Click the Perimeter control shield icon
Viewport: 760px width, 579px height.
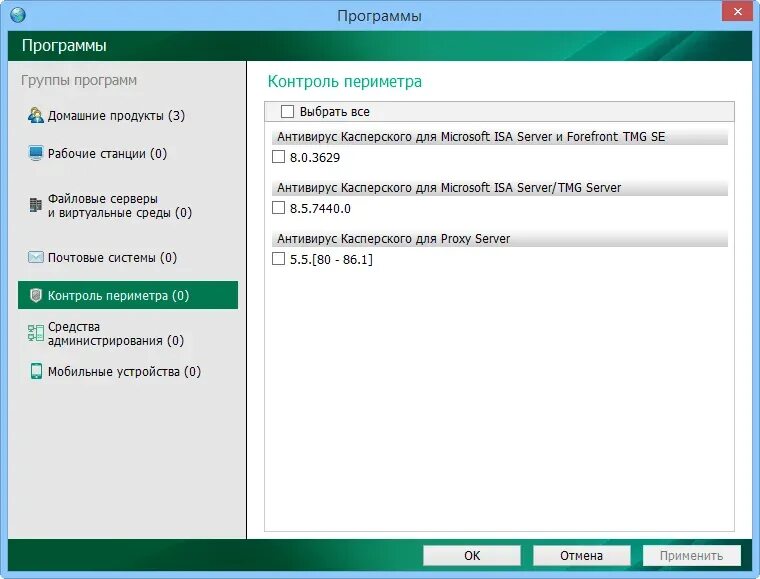(x=35, y=296)
